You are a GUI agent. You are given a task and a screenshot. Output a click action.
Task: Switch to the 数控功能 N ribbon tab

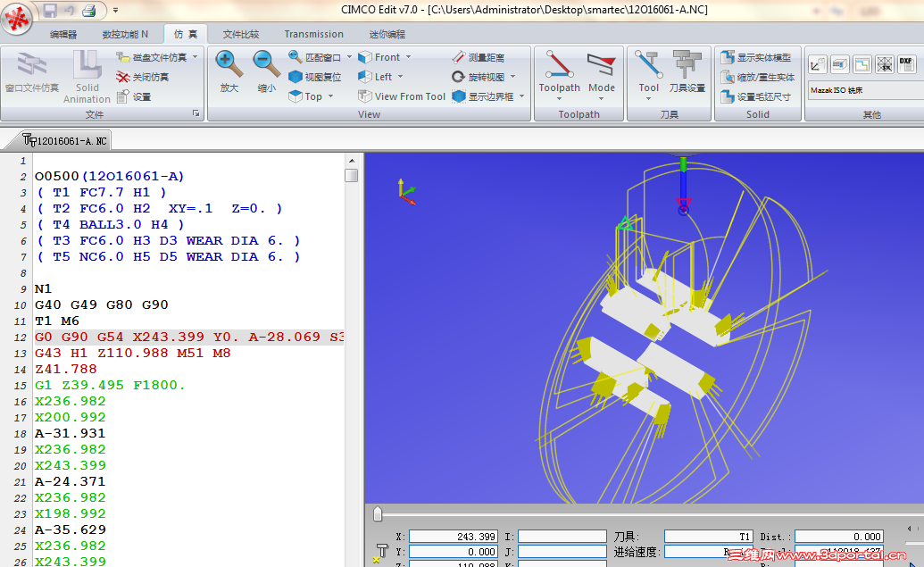tap(125, 34)
